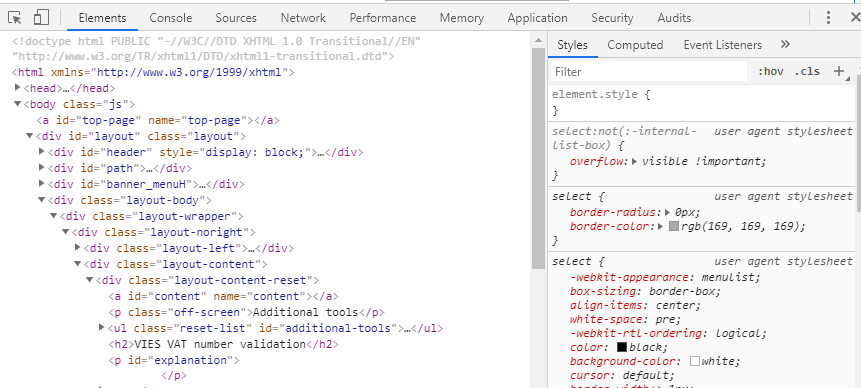Select the a id="top-page" element
Image resolution: width=861 pixels, height=388 pixels.
(x=159, y=120)
